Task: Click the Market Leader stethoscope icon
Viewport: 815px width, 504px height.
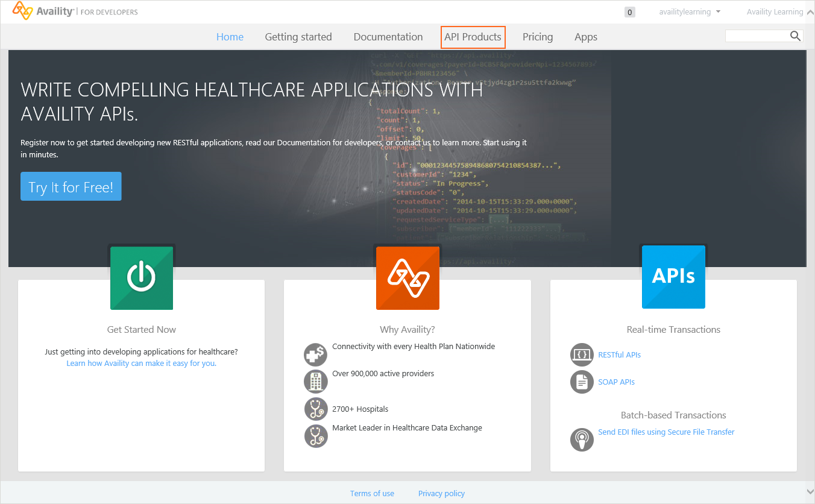Action: click(316, 436)
